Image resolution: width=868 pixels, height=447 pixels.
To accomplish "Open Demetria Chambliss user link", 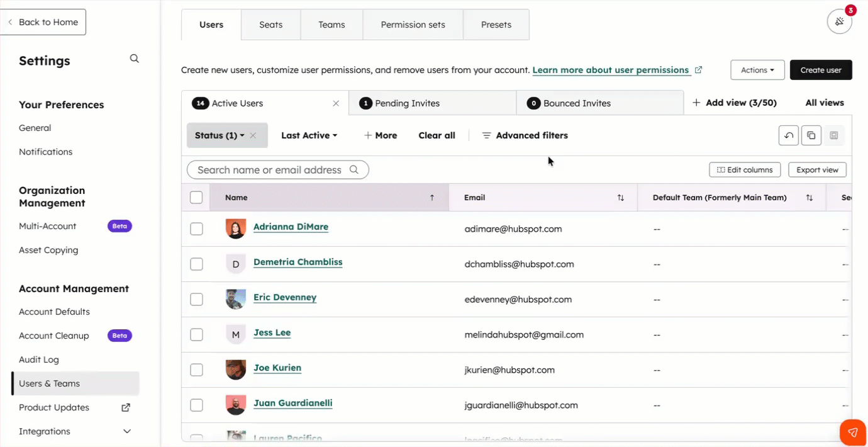I will (x=298, y=262).
